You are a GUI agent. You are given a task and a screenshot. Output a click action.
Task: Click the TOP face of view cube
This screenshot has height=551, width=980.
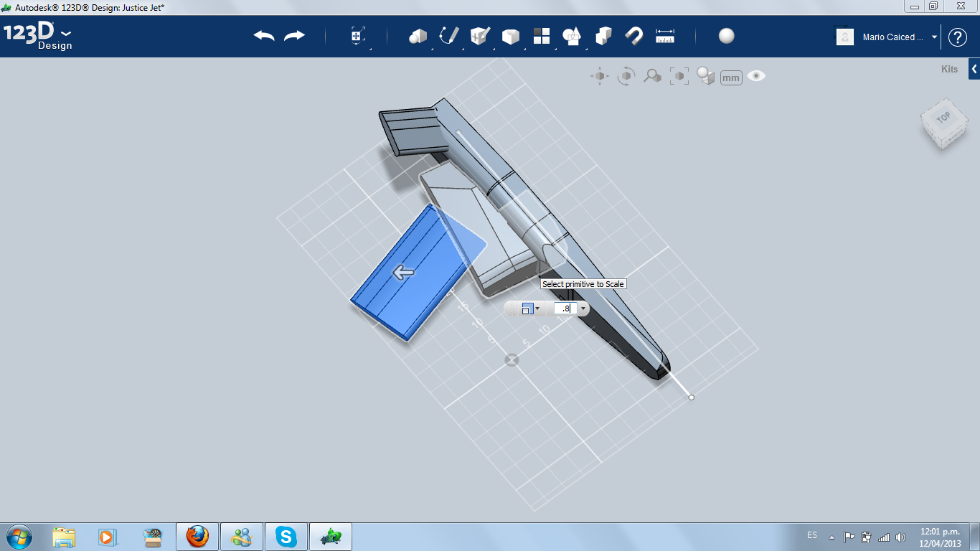click(943, 118)
